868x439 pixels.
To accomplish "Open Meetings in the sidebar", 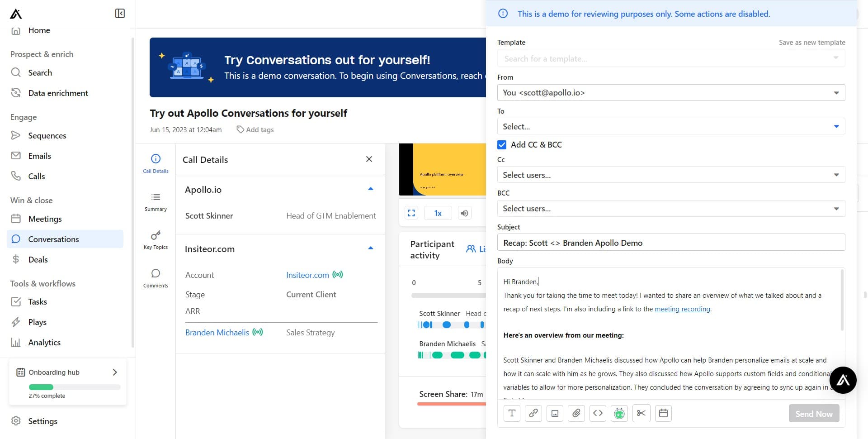I will [x=45, y=219].
